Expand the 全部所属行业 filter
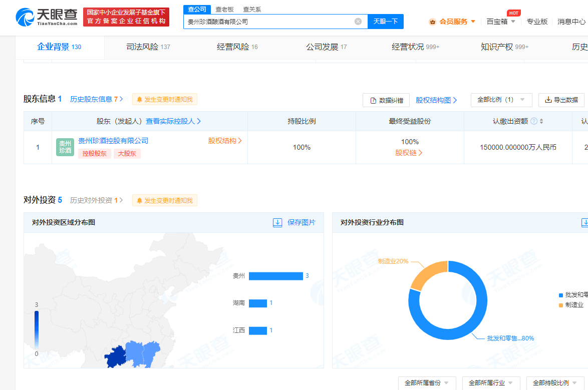 tap(491, 383)
